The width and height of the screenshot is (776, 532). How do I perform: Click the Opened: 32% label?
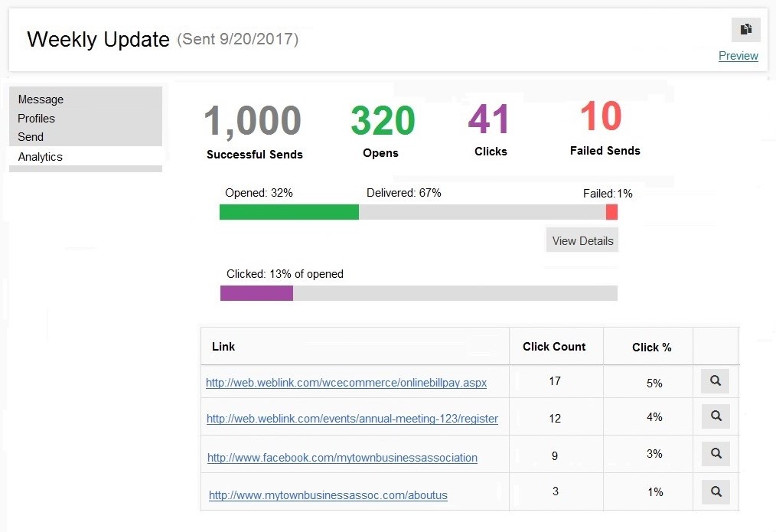[x=259, y=192]
